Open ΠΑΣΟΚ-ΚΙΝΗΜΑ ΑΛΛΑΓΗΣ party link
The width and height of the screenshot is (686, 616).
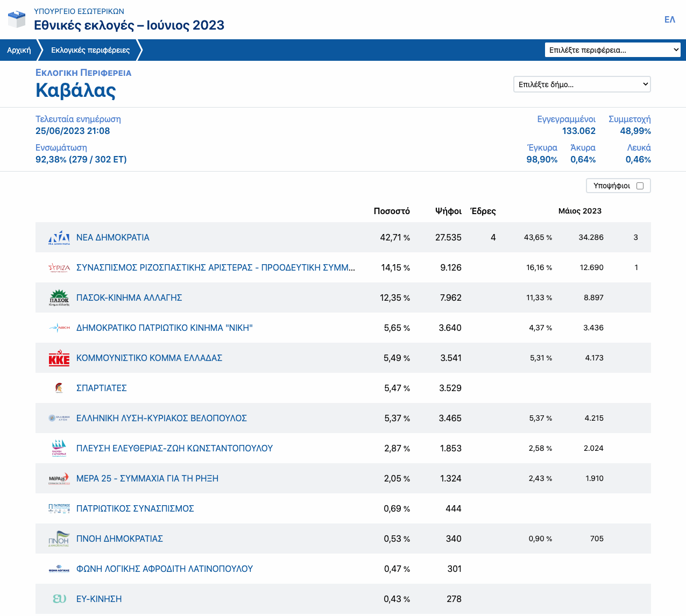(129, 298)
